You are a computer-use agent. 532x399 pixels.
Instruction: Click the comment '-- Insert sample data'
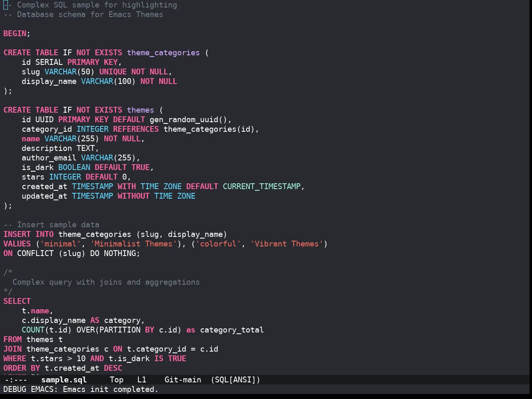(x=52, y=224)
